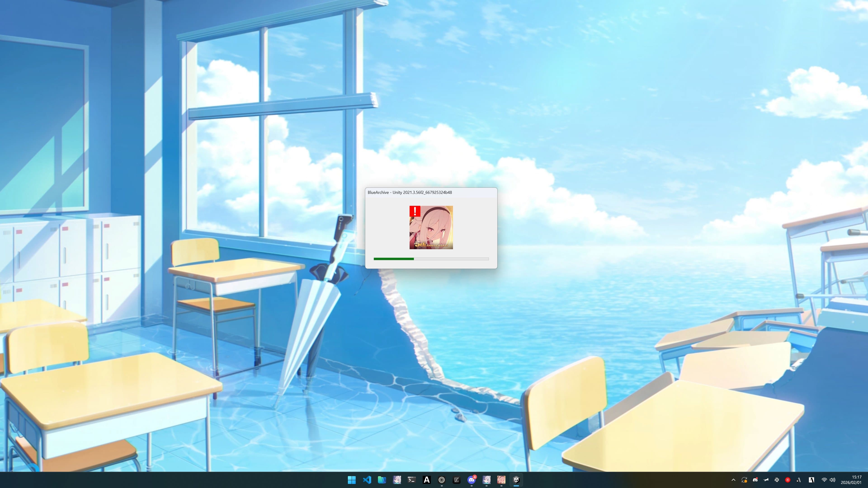The width and height of the screenshot is (868, 488).
Task: Open clock and date 15:17 panel
Action: click(x=851, y=480)
